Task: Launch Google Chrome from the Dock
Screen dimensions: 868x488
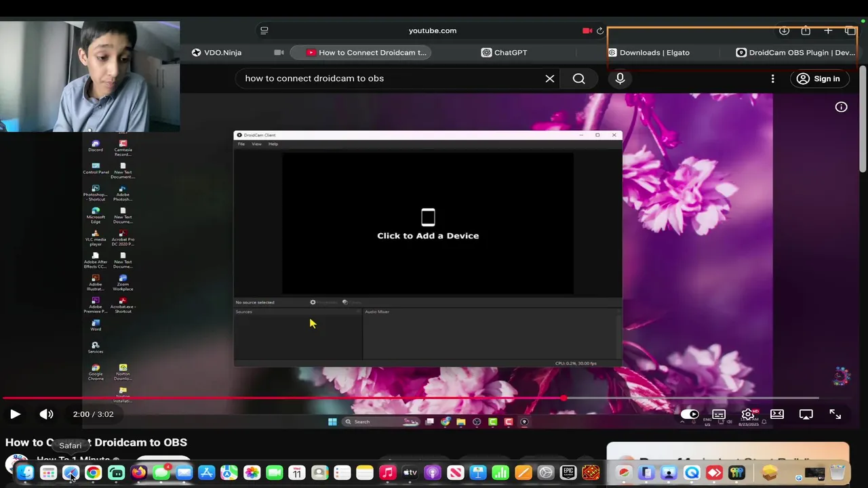Action: click(x=93, y=472)
